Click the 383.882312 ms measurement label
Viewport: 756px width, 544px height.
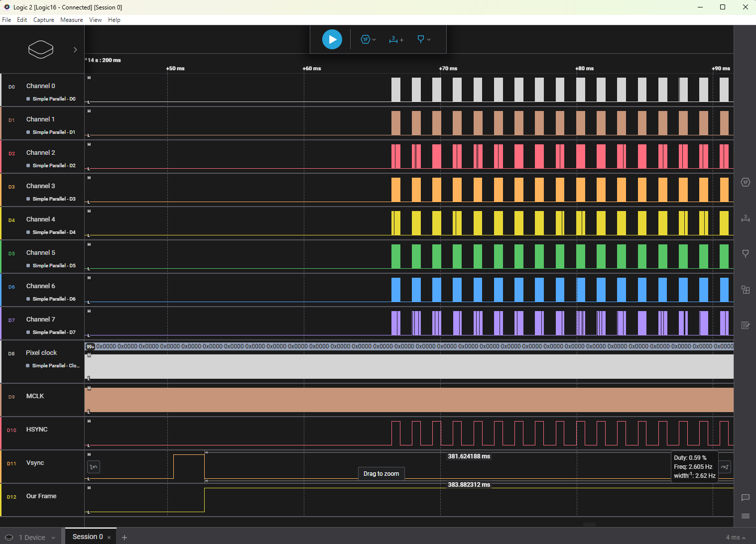point(469,485)
